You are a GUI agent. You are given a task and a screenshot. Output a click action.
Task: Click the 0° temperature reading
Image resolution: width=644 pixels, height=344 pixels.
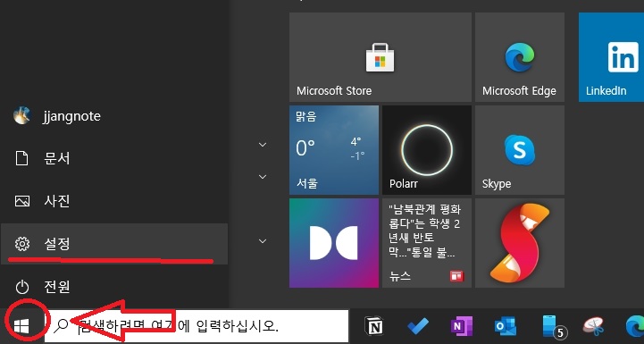coord(305,148)
